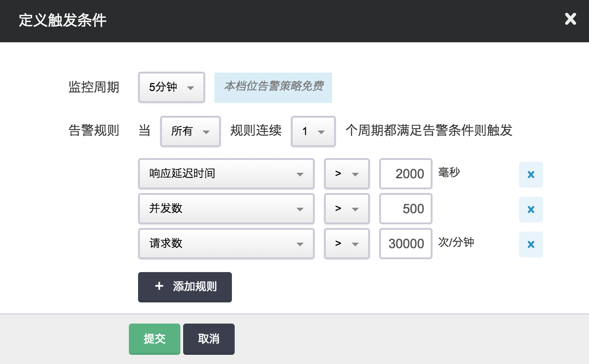589x364 pixels.
Task: Select comparison operator for 请求数 rule
Action: 346,244
